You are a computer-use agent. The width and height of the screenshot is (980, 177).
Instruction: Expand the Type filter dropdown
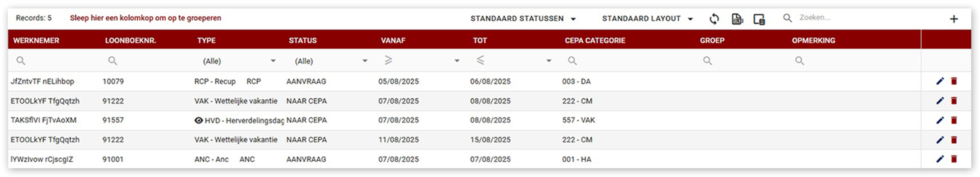pos(273,61)
